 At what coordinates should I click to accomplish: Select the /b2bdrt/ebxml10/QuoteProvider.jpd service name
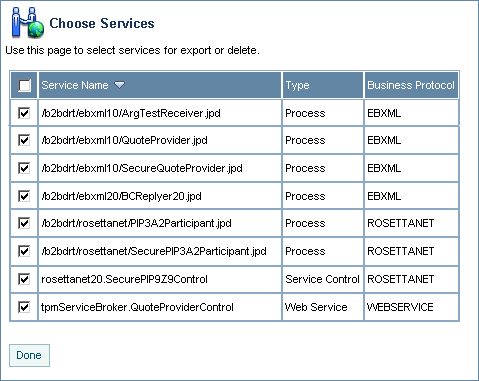tap(124, 140)
